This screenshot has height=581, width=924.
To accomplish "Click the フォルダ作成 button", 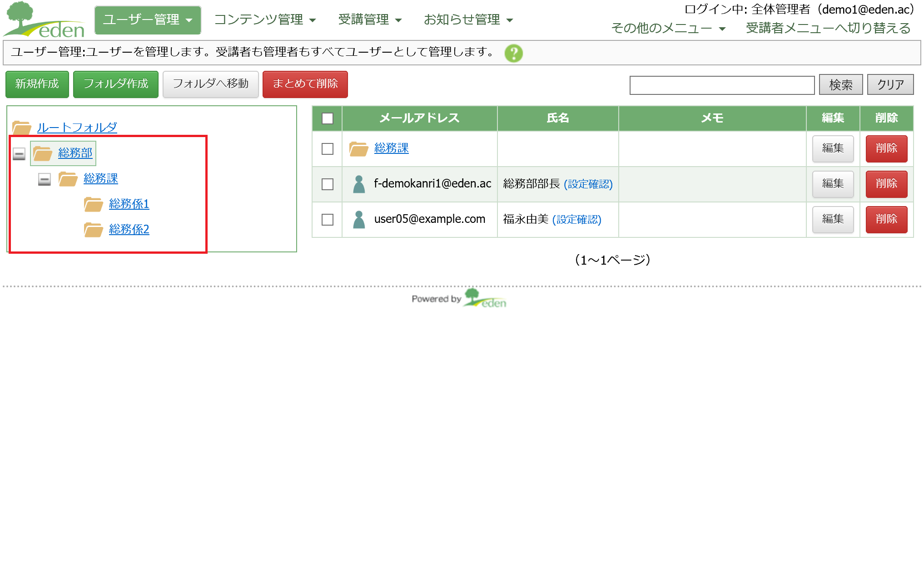I will tap(116, 84).
